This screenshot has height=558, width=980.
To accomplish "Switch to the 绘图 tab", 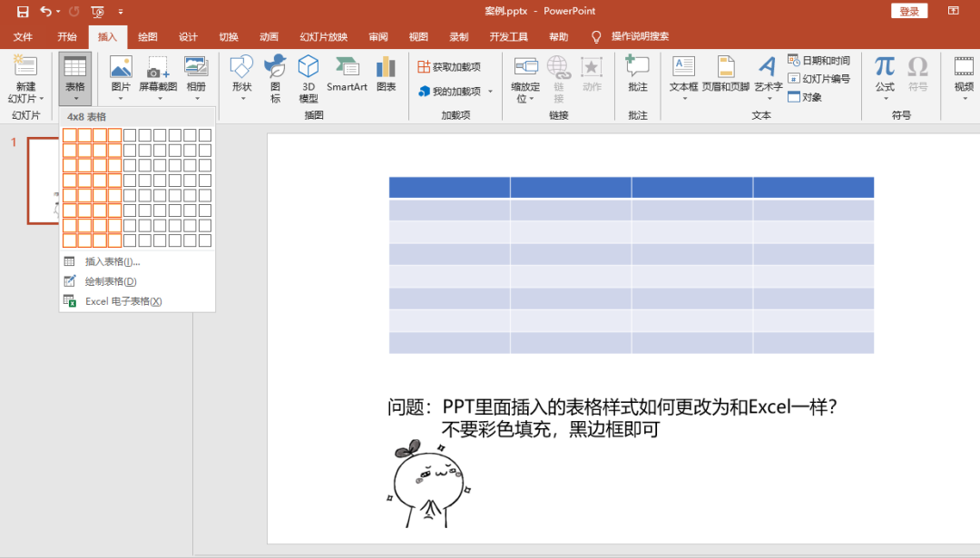I will coord(148,37).
